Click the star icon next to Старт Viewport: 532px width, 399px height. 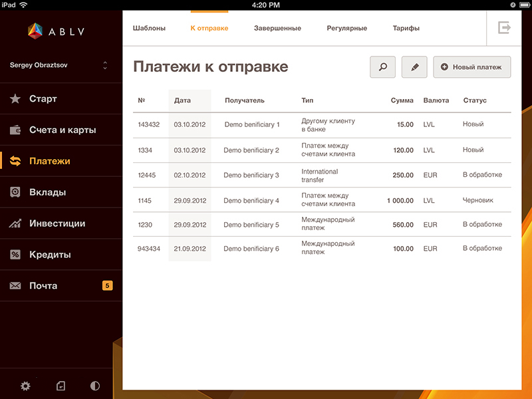tap(15, 98)
